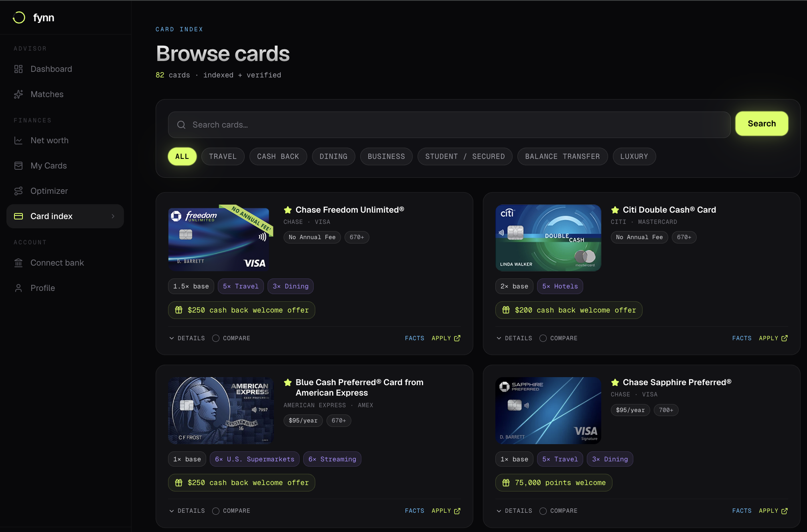
Task: Toggle Compare for Citi Double Cash Card
Action: tap(559, 338)
